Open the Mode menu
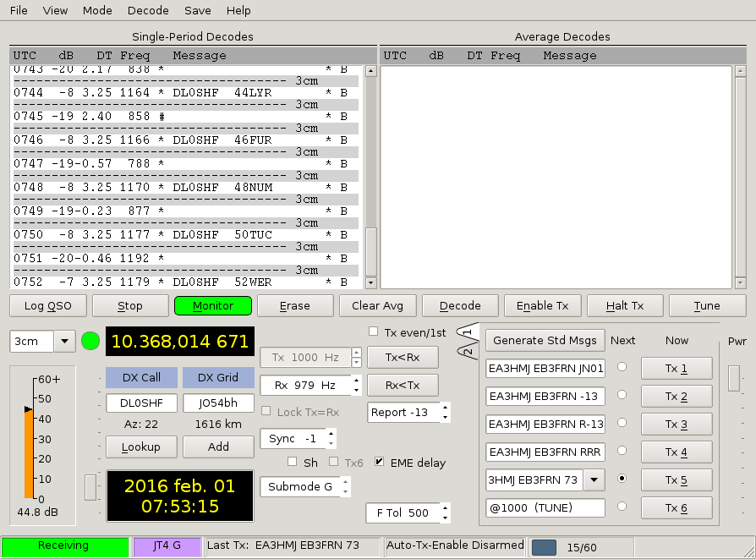Screen dimensions: 756x559 point(97,10)
